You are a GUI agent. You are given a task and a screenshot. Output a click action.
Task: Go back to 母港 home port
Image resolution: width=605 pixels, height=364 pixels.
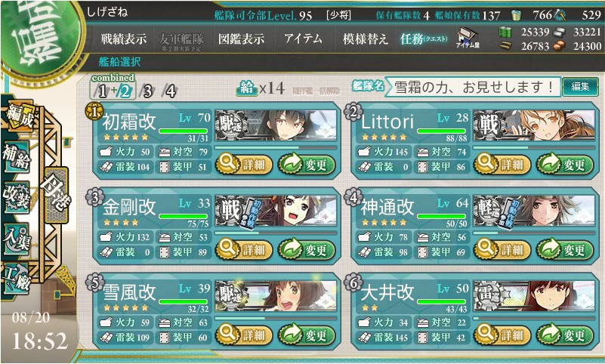click(x=57, y=195)
